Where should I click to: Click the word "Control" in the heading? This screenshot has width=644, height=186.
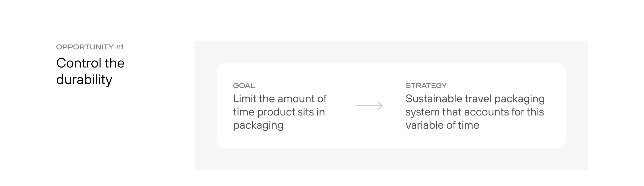[75, 63]
